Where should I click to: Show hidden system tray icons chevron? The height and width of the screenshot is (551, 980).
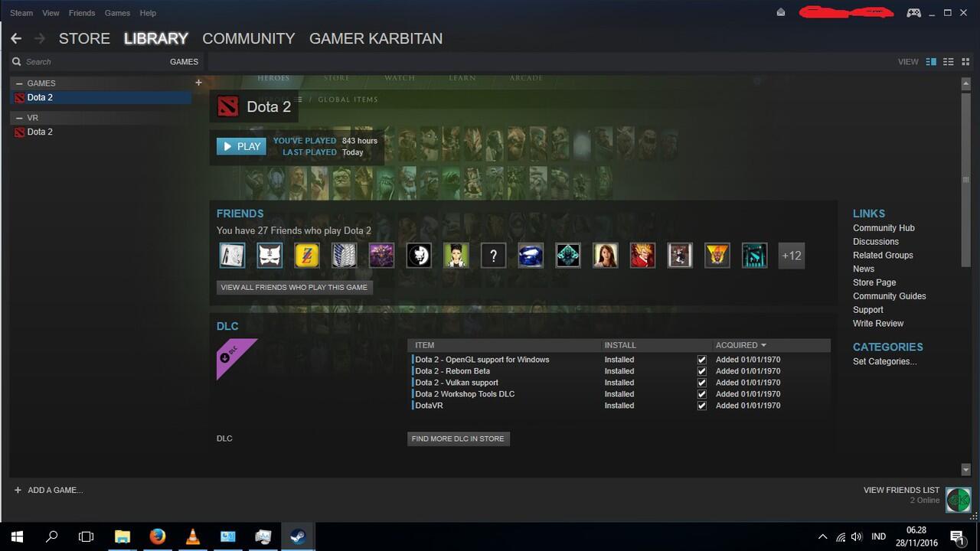[x=823, y=537]
